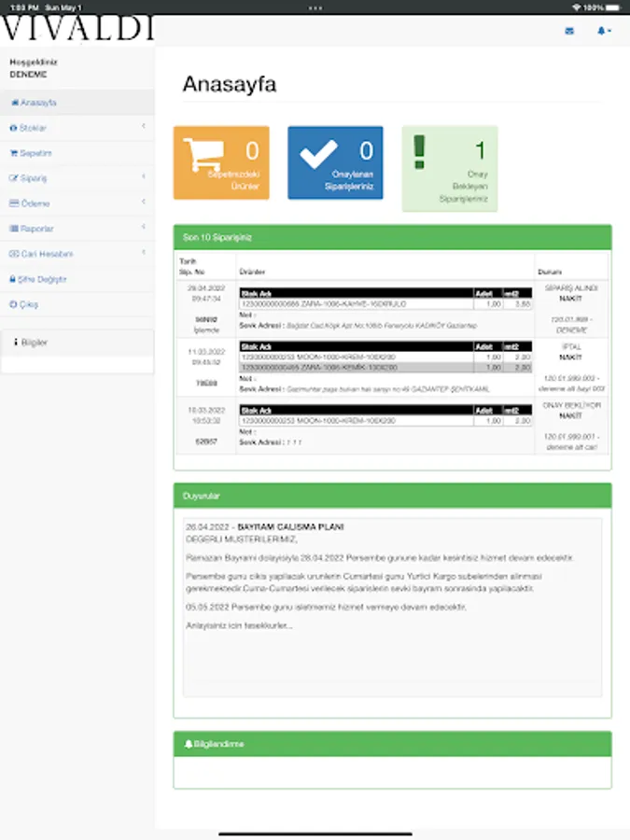Viewport: 630px width, 840px height.
Task: Click the SİPARİŞ ALINDI status text
Action: point(571,288)
